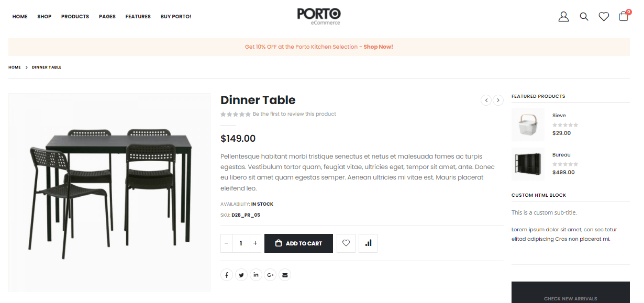Share product on Facebook
644x303 pixels.
(227, 275)
